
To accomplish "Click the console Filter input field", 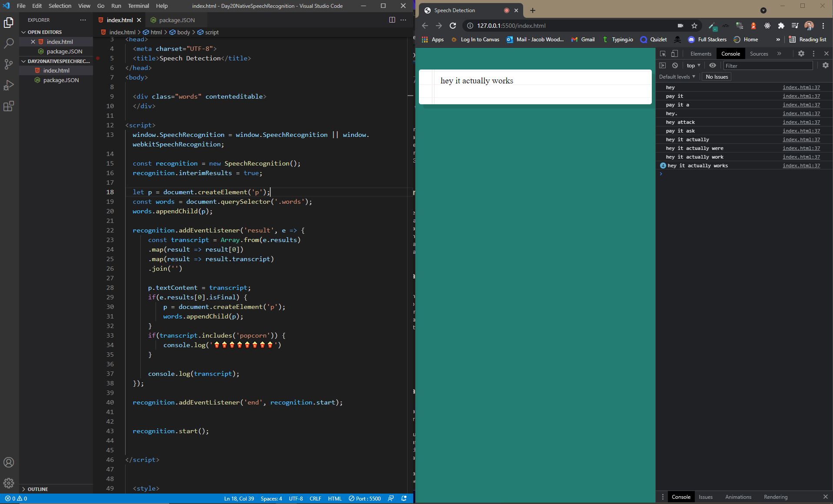I will (768, 66).
